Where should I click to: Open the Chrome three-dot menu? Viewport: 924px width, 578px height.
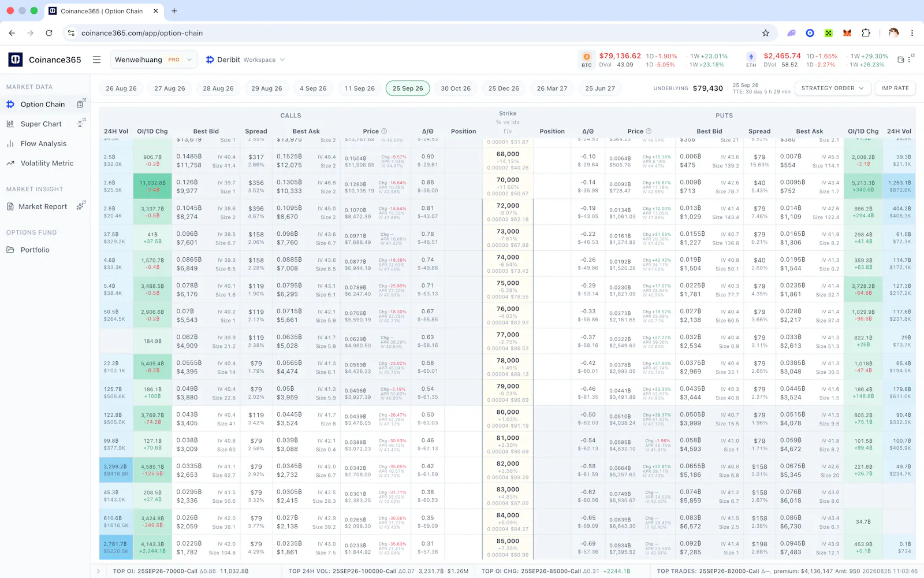pos(912,33)
